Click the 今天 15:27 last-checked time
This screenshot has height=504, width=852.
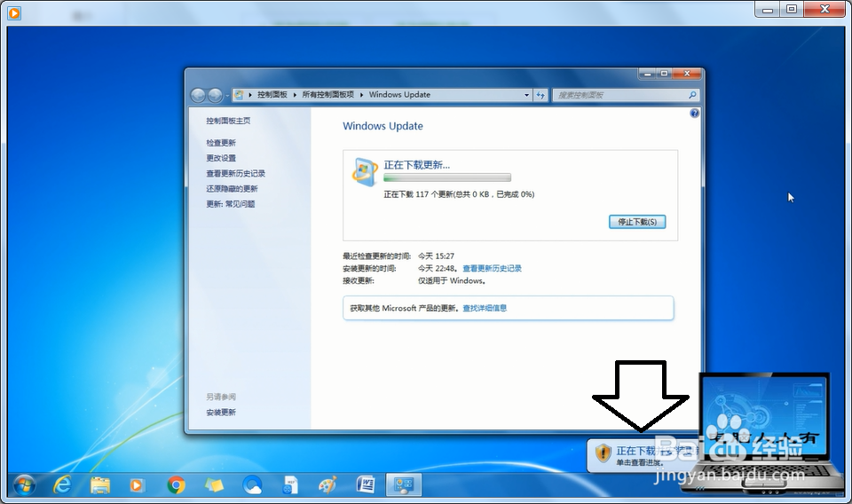[436, 256]
